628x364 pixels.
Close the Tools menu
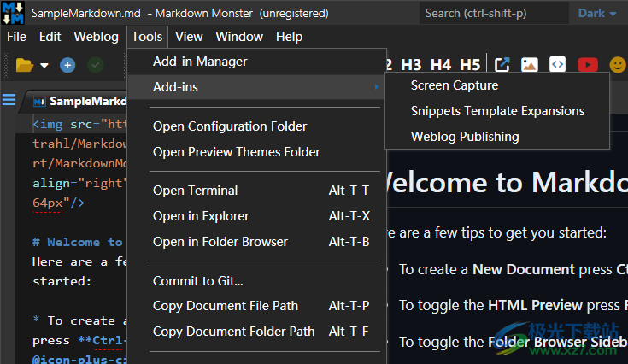(147, 37)
